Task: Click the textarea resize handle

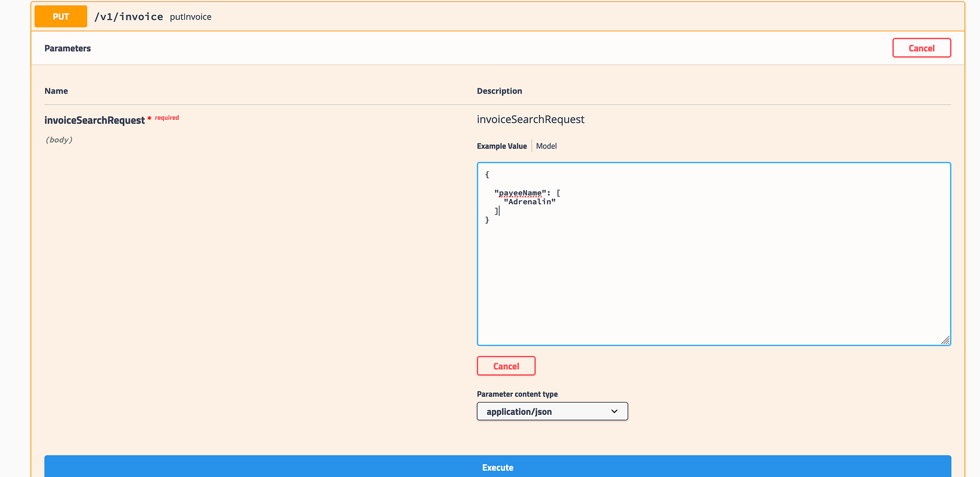Action: (x=946, y=340)
